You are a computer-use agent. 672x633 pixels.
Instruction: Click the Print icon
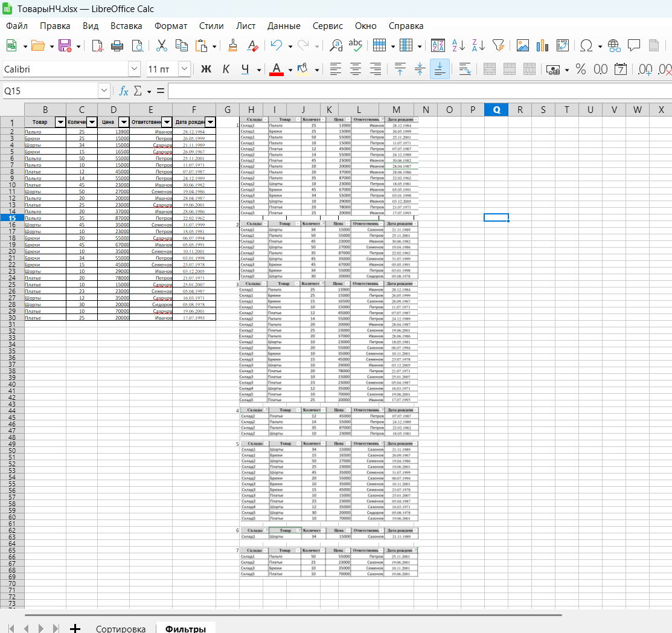click(117, 45)
